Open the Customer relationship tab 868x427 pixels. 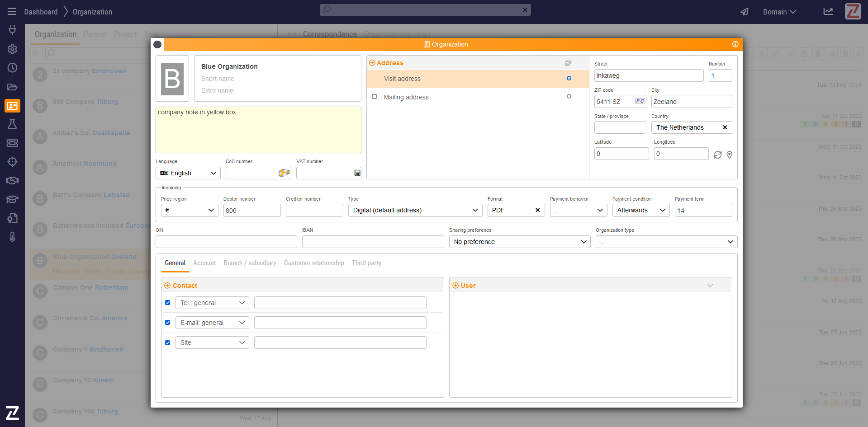click(314, 263)
